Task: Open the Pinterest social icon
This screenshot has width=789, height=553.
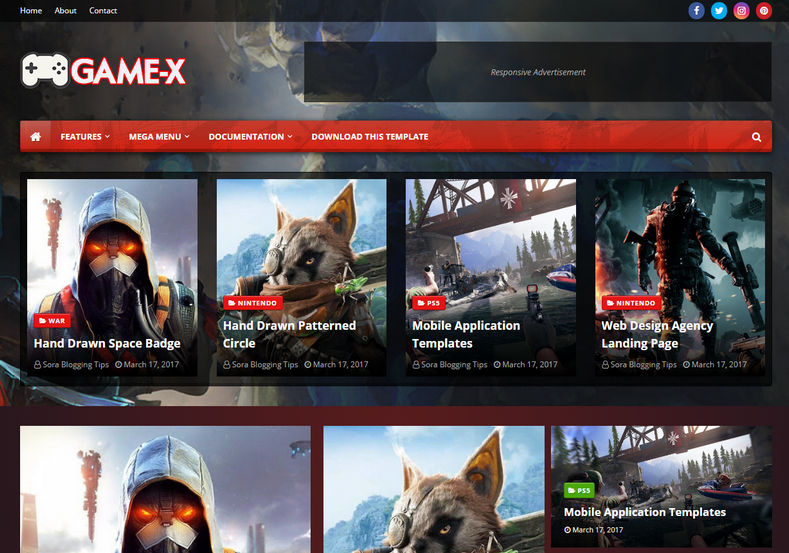Action: coord(764,11)
